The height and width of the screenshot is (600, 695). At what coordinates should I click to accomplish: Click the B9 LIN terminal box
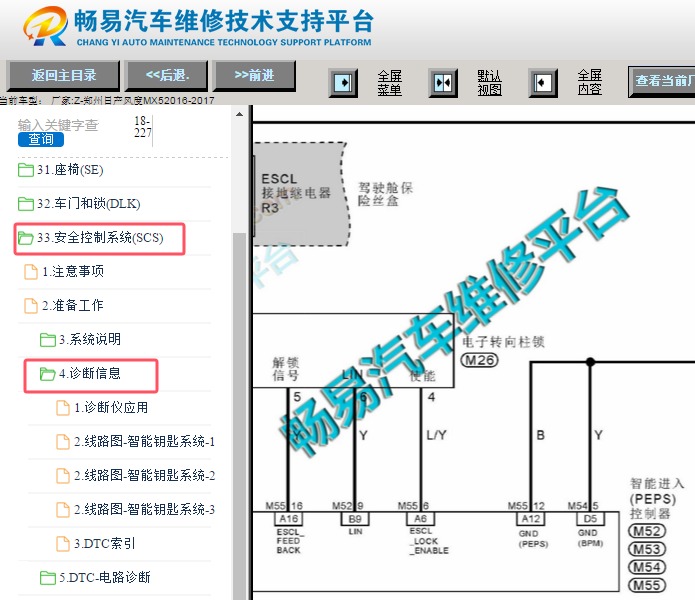point(355,518)
